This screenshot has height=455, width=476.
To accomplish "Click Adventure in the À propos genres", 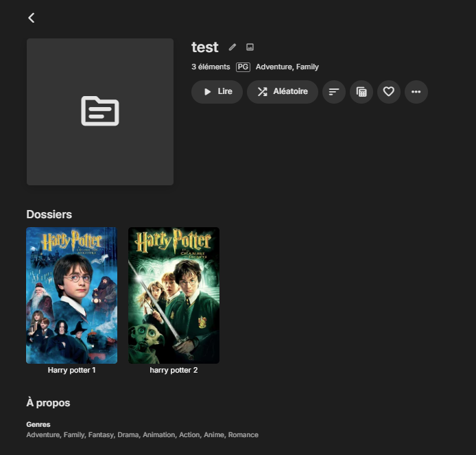I will tap(43, 434).
